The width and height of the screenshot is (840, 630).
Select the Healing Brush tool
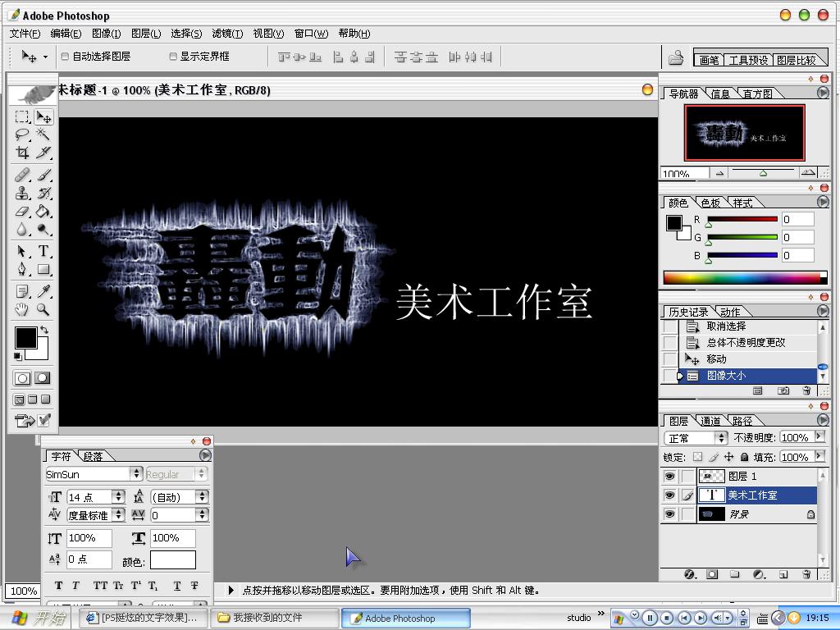22,175
